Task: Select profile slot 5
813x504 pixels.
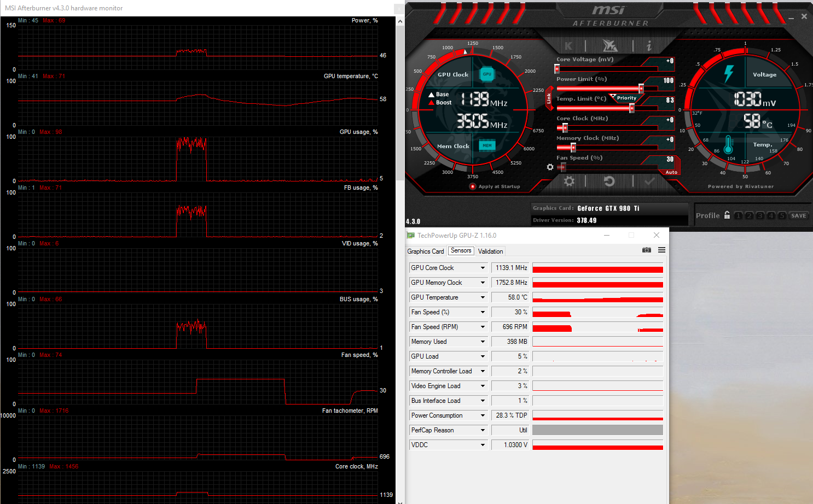Action: [x=782, y=215]
